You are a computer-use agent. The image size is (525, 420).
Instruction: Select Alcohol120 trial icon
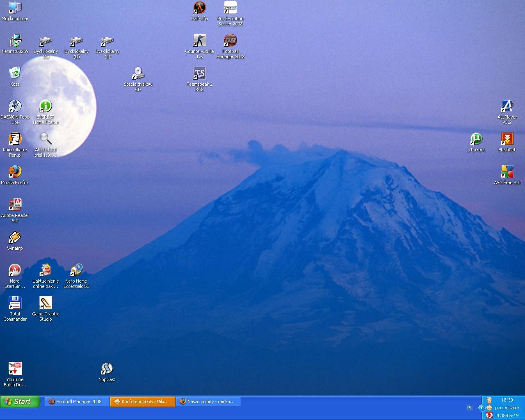[46, 145]
